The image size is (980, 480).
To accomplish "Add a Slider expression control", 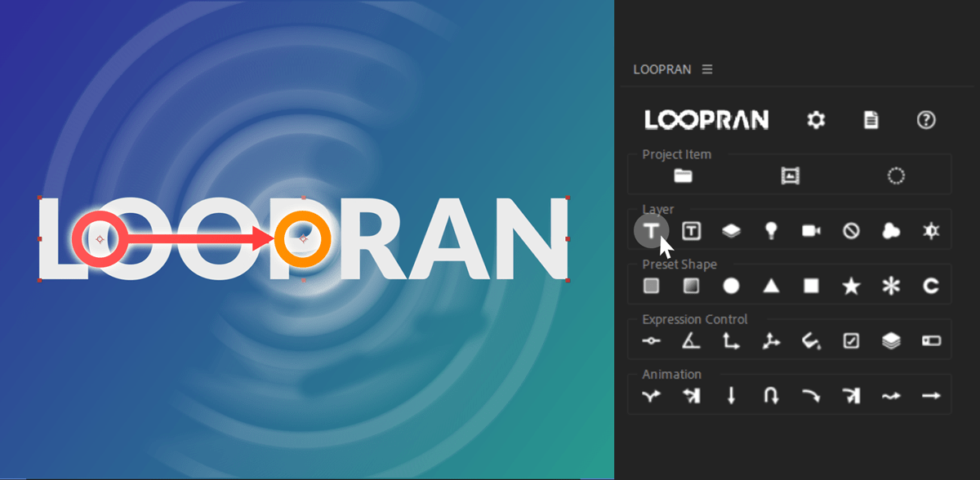I will [x=651, y=340].
